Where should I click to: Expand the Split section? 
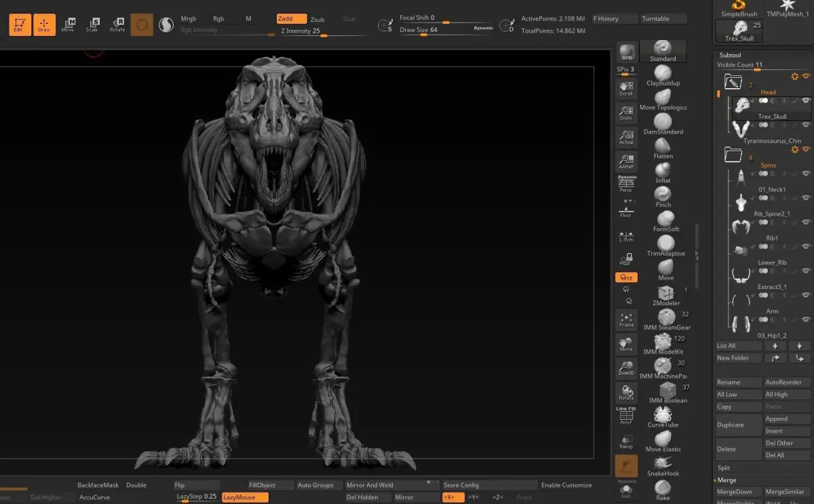(x=724, y=468)
